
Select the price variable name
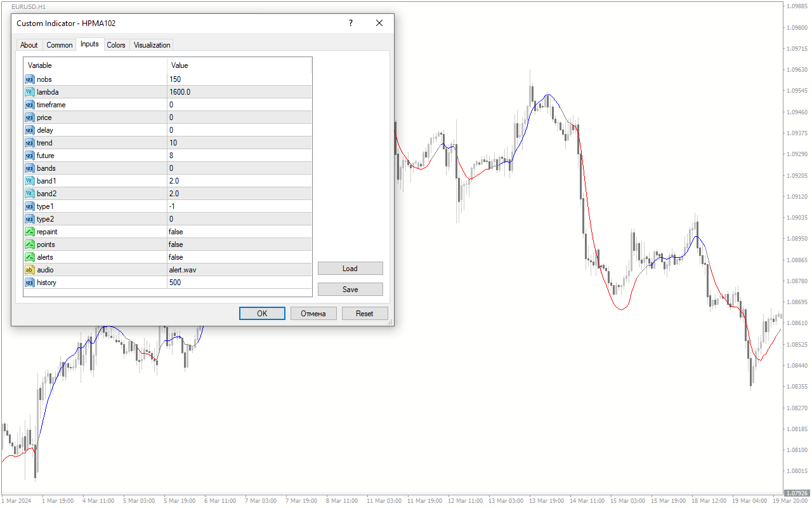[44, 117]
